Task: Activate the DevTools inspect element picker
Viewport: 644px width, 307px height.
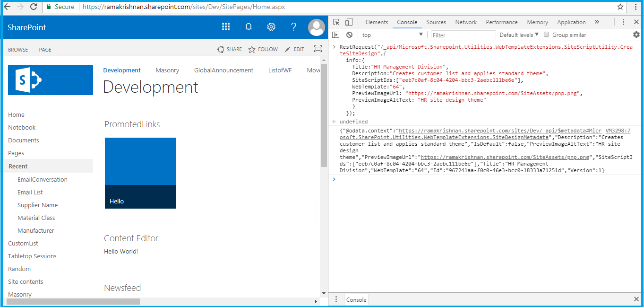Action: 336,22
